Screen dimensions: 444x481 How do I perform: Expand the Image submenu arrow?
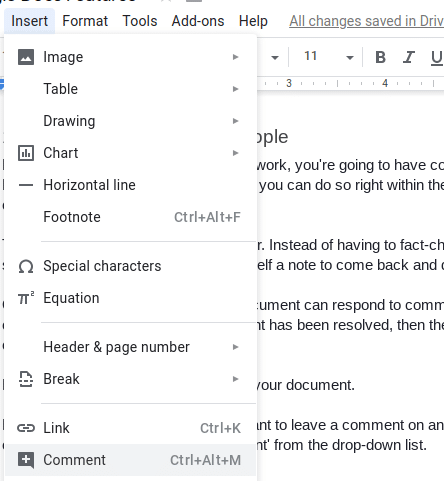click(236, 57)
